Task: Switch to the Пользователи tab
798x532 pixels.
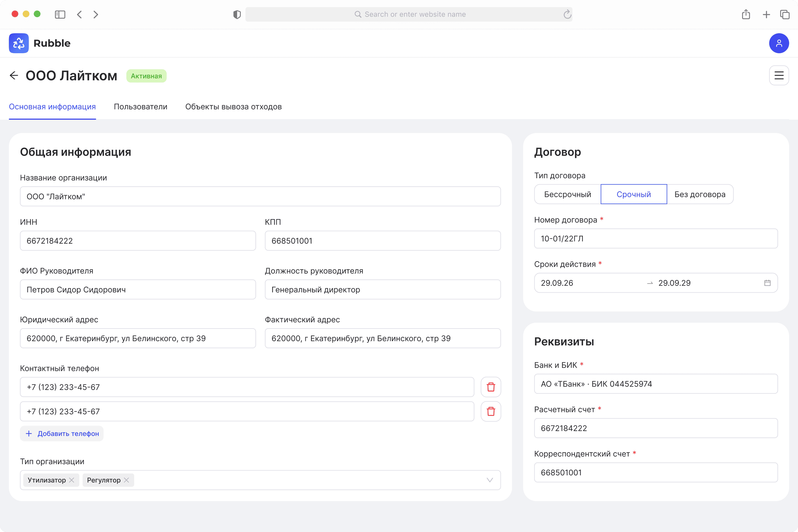Action: (140, 107)
